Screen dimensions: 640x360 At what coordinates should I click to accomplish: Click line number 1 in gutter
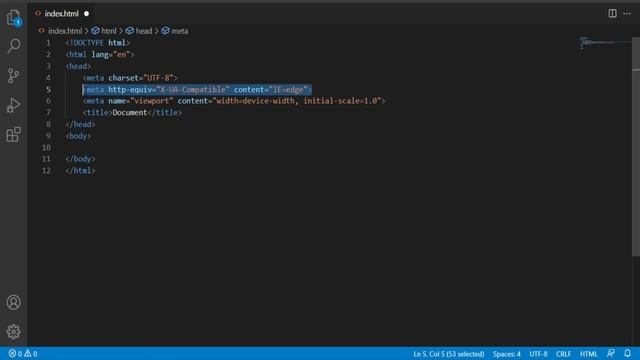(x=48, y=43)
